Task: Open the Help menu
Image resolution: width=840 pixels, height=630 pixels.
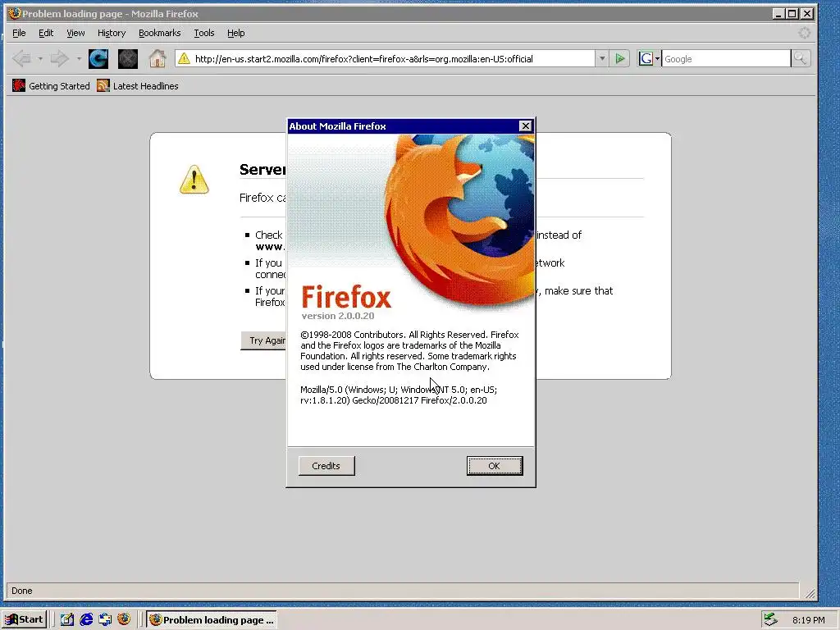Action: coord(235,33)
